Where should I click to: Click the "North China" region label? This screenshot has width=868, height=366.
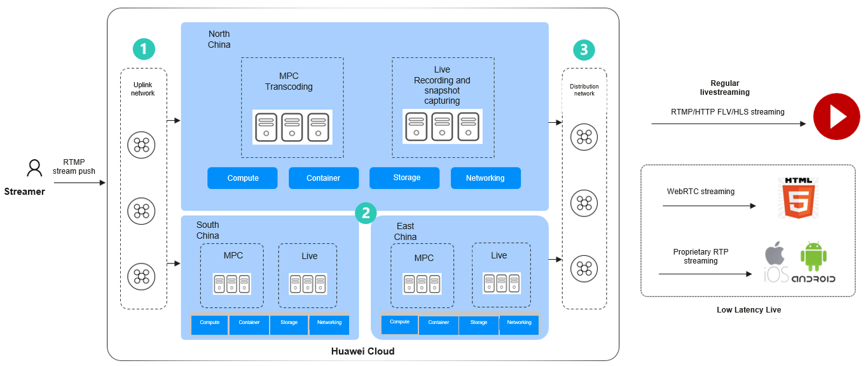click(x=219, y=39)
